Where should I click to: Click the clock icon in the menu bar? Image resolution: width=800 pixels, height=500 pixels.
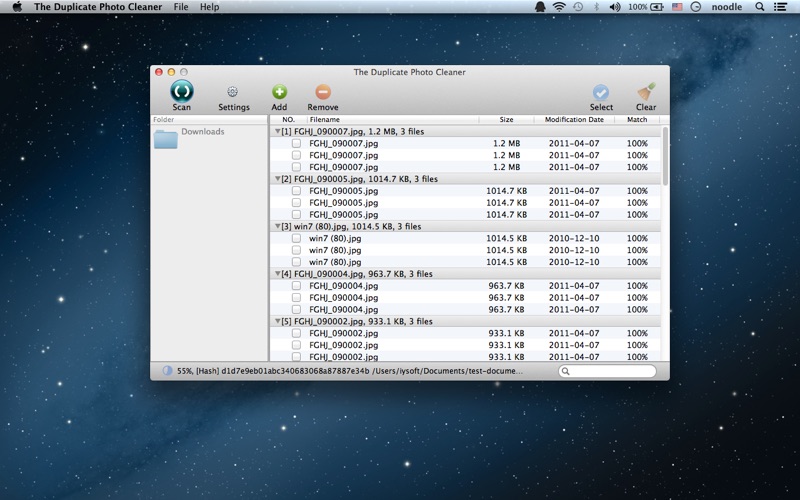point(695,7)
